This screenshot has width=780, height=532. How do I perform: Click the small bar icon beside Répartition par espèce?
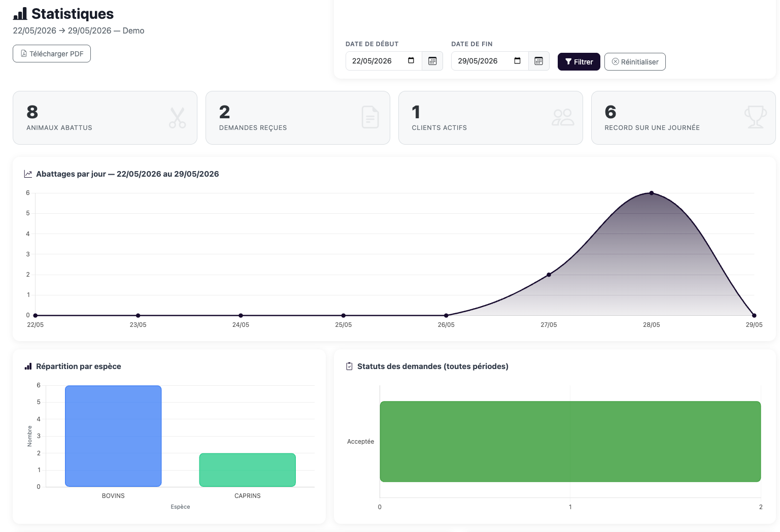28,367
